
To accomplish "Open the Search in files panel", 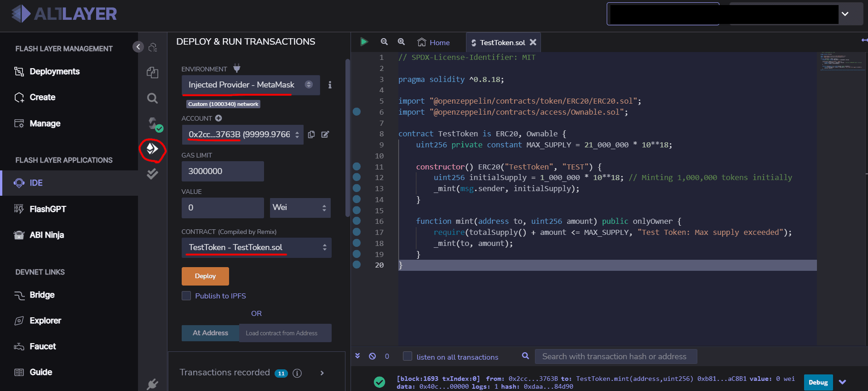I will pyautogui.click(x=153, y=98).
